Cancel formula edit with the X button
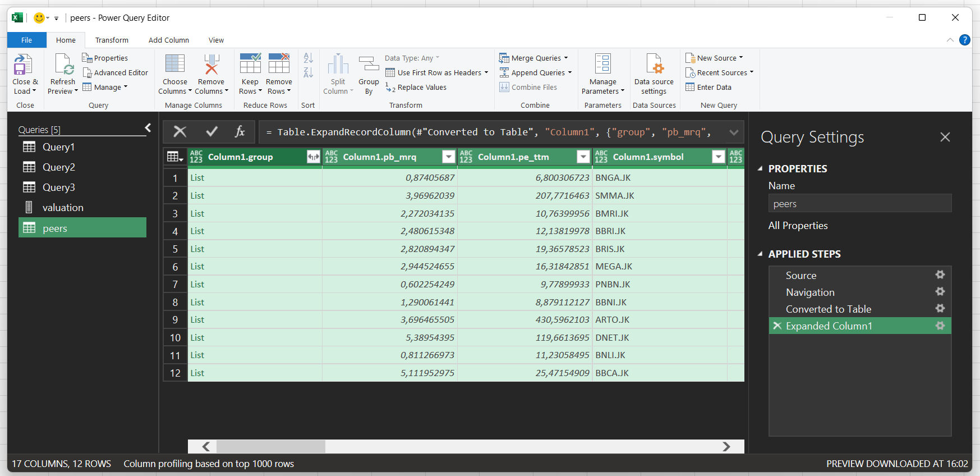 click(180, 132)
